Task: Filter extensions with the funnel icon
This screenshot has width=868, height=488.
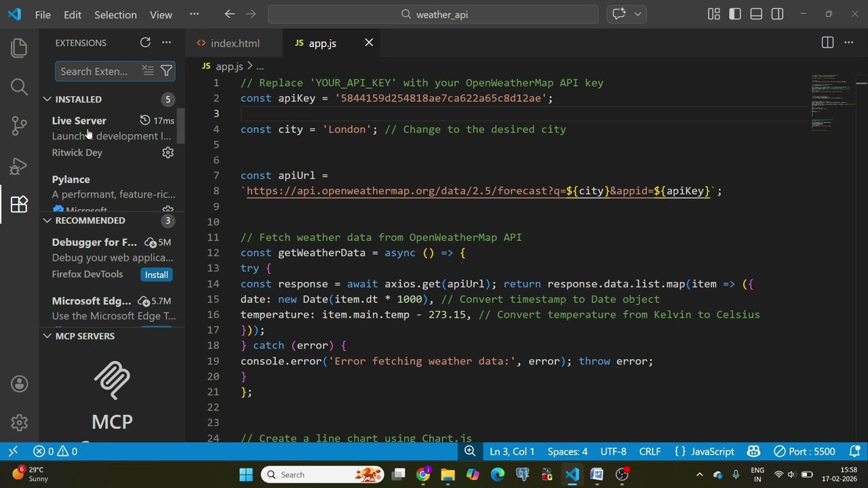Action: pyautogui.click(x=166, y=70)
